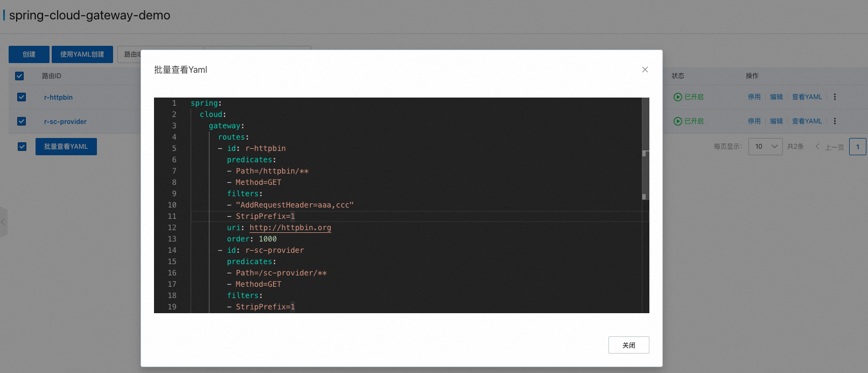Click the 状态 column header
The width and height of the screenshot is (868, 373).
pos(678,76)
